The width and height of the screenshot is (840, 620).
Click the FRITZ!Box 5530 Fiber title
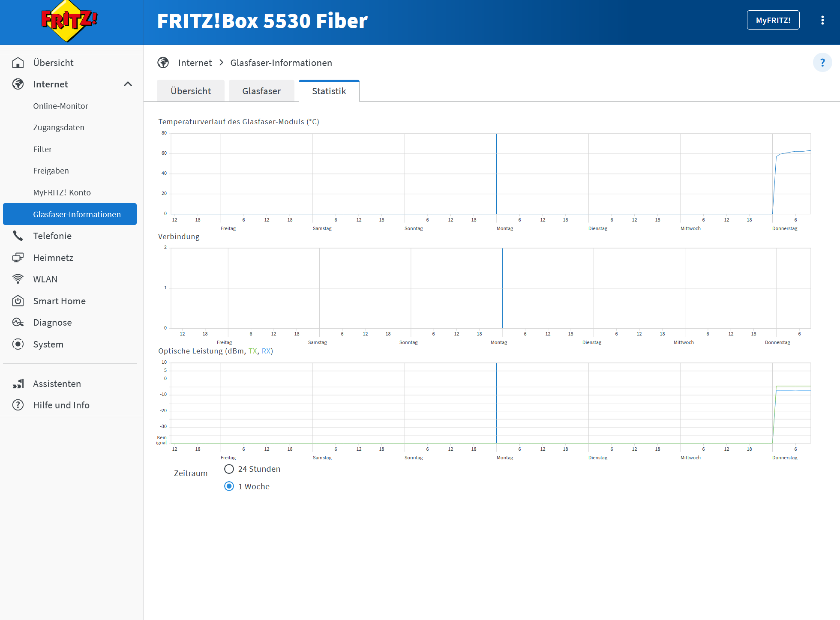tap(262, 21)
